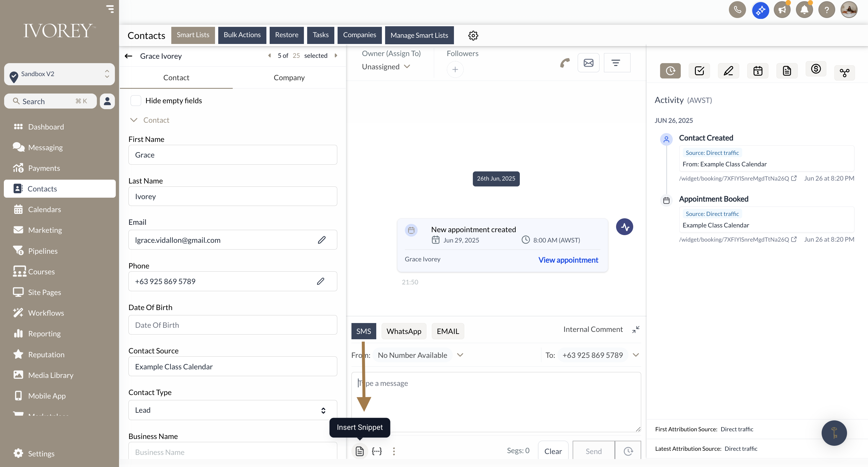Collapse the Contact section chevron
This screenshot has height=467, width=868.
pos(134,120)
